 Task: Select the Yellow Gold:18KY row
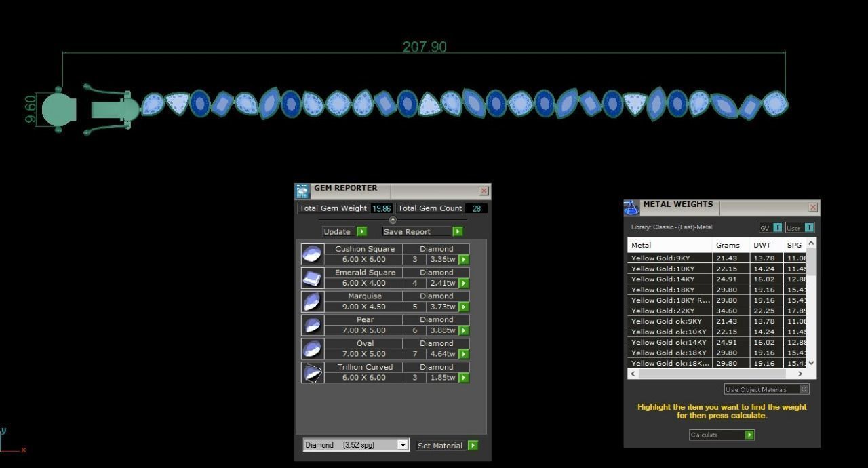pos(717,290)
